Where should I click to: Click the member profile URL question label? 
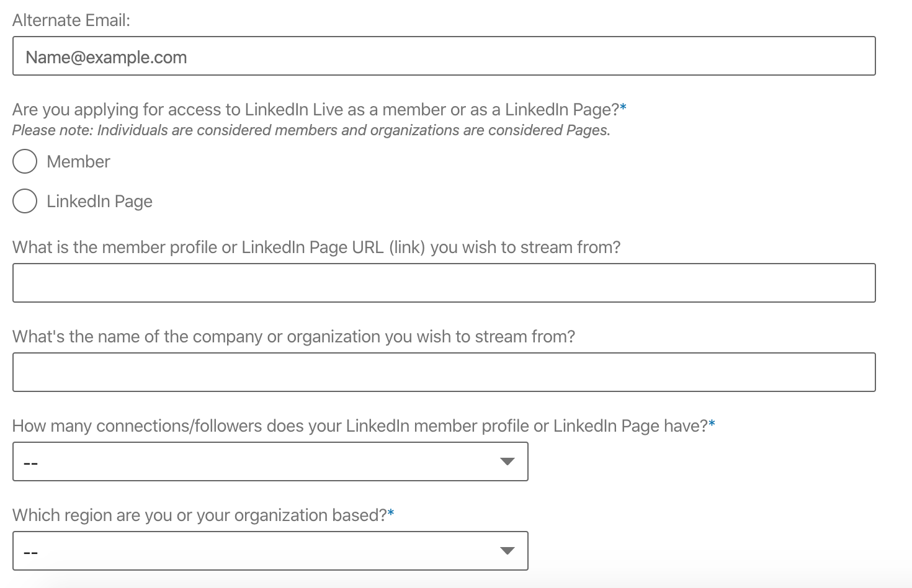pyautogui.click(x=316, y=247)
